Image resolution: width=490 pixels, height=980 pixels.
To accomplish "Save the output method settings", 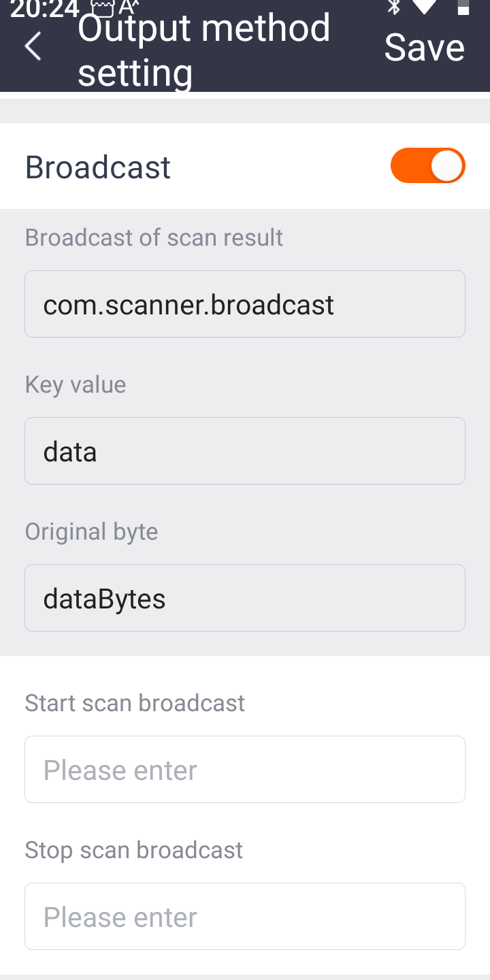I will point(425,48).
